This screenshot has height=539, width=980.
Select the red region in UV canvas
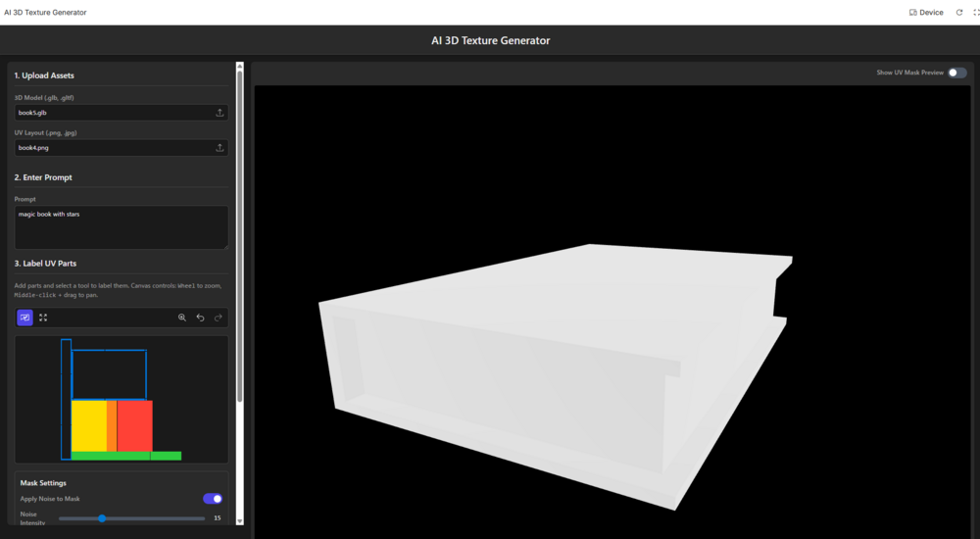click(134, 425)
